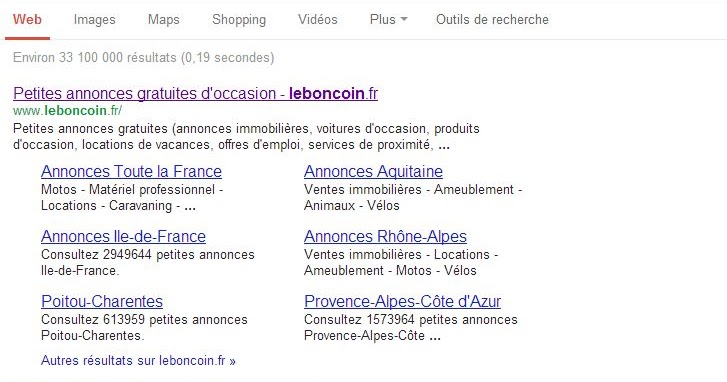Click the Ile-de-France annonces count text

(x=147, y=262)
